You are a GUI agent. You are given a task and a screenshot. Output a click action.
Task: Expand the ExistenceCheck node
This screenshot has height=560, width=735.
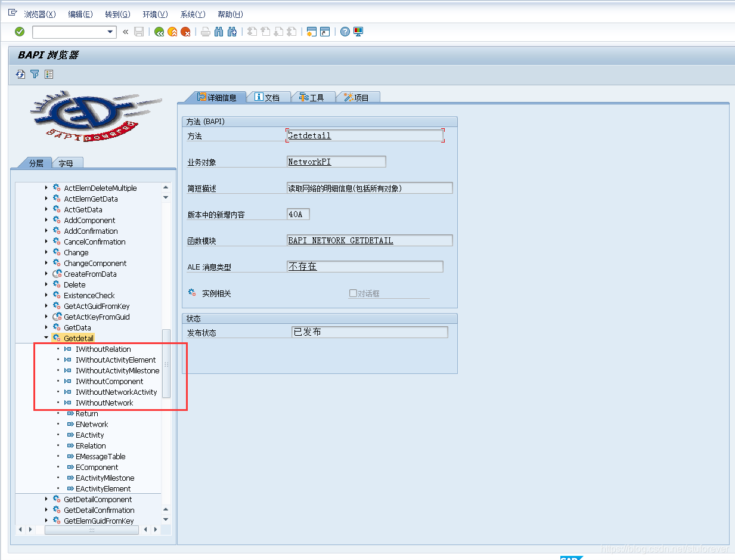coord(47,295)
